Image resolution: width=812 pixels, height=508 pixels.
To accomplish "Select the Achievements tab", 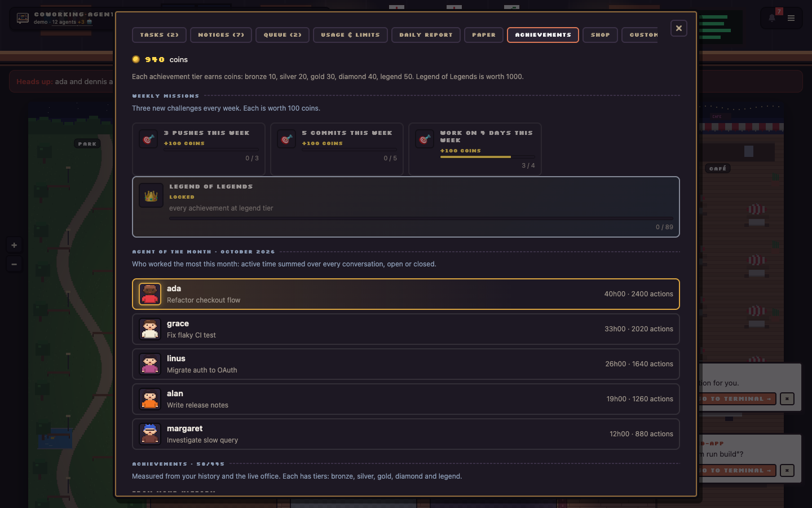I will click(x=543, y=35).
